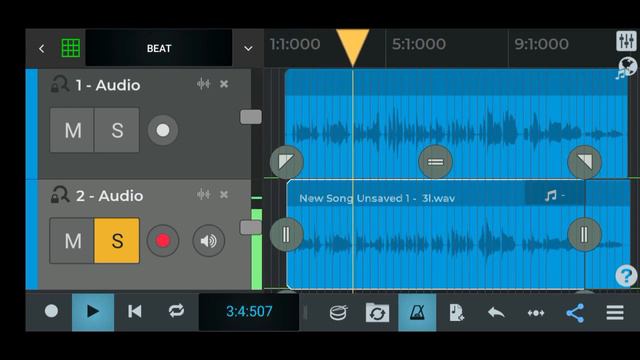Toggle the metronome
640x360 pixels.
tap(417, 312)
